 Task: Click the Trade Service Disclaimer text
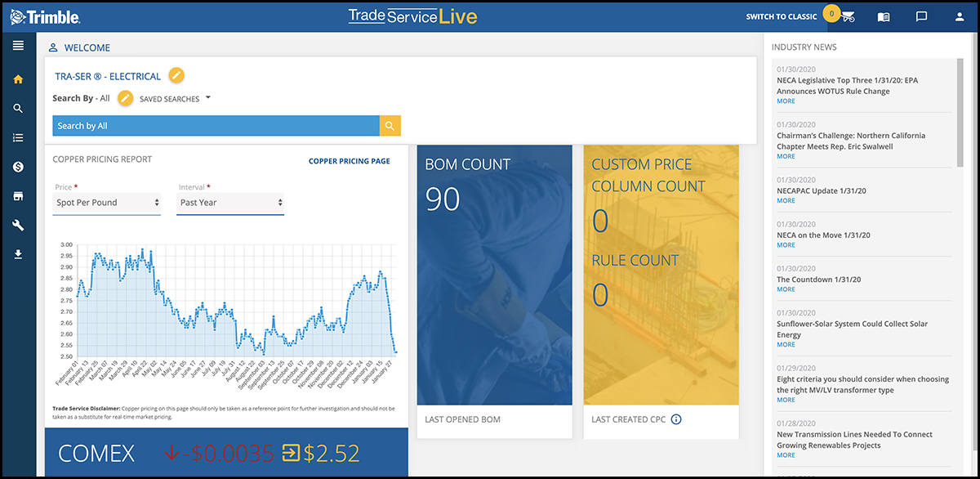[225, 411]
